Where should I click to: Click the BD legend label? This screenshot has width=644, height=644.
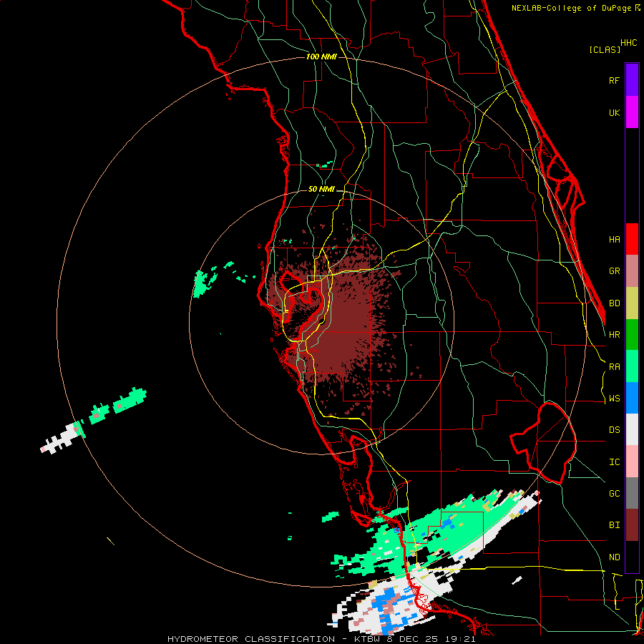pyautogui.click(x=614, y=303)
